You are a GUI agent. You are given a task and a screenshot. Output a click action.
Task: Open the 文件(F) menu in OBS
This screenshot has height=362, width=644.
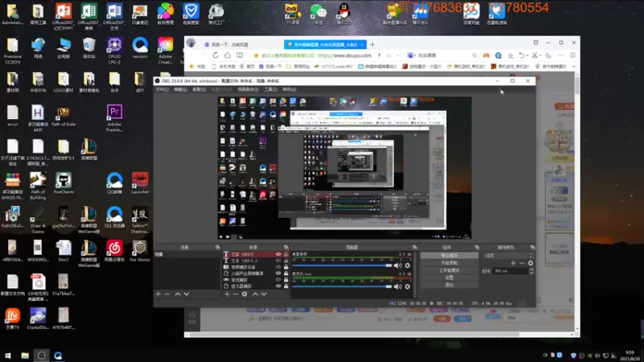[x=162, y=89]
